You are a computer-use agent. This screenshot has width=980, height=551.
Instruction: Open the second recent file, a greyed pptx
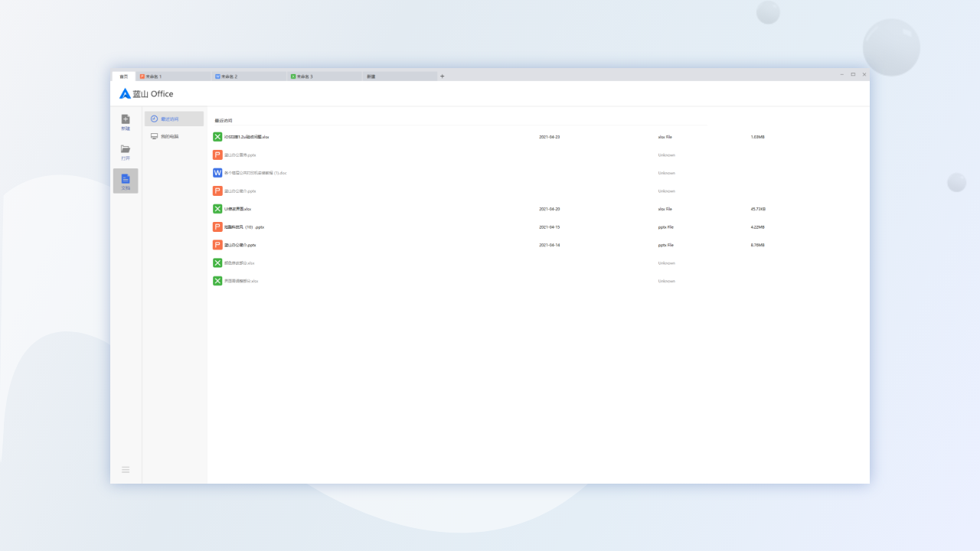coord(240,155)
